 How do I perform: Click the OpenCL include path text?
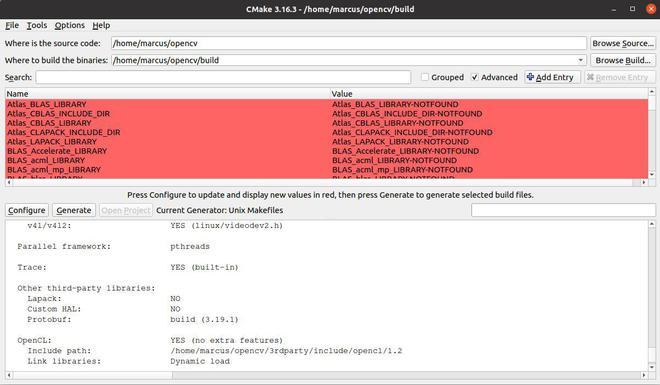(286, 351)
